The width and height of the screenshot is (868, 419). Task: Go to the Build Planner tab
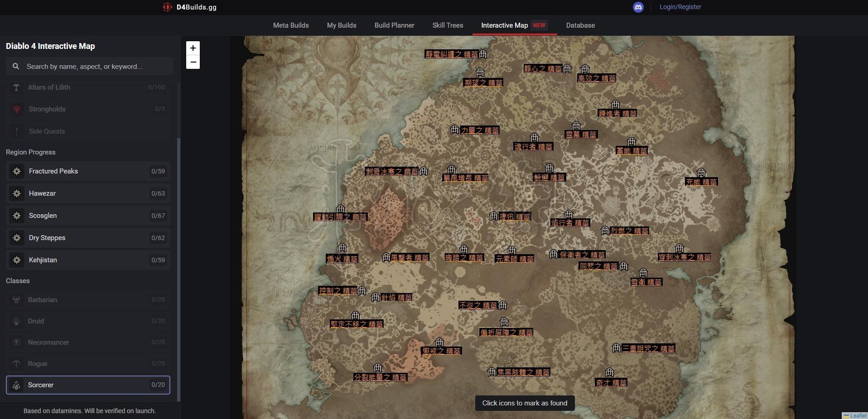click(394, 25)
